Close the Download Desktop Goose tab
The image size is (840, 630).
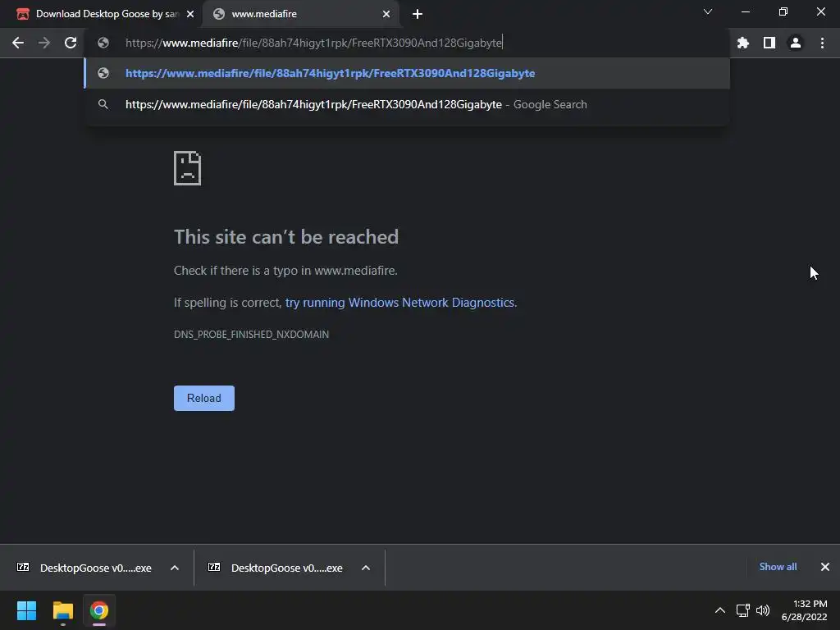coord(190,14)
